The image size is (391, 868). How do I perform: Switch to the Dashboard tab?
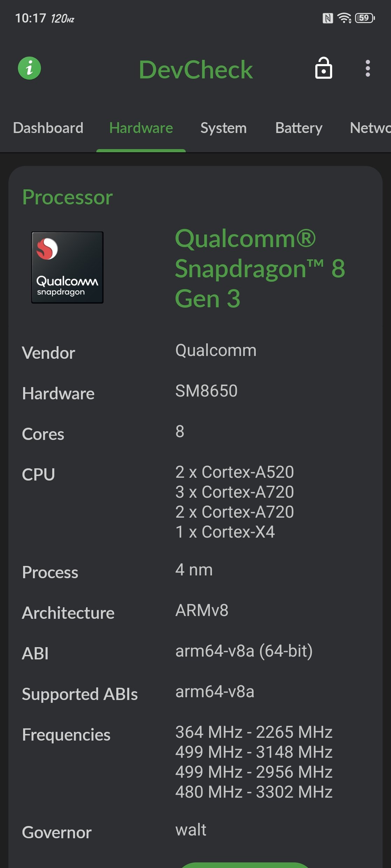tap(48, 128)
